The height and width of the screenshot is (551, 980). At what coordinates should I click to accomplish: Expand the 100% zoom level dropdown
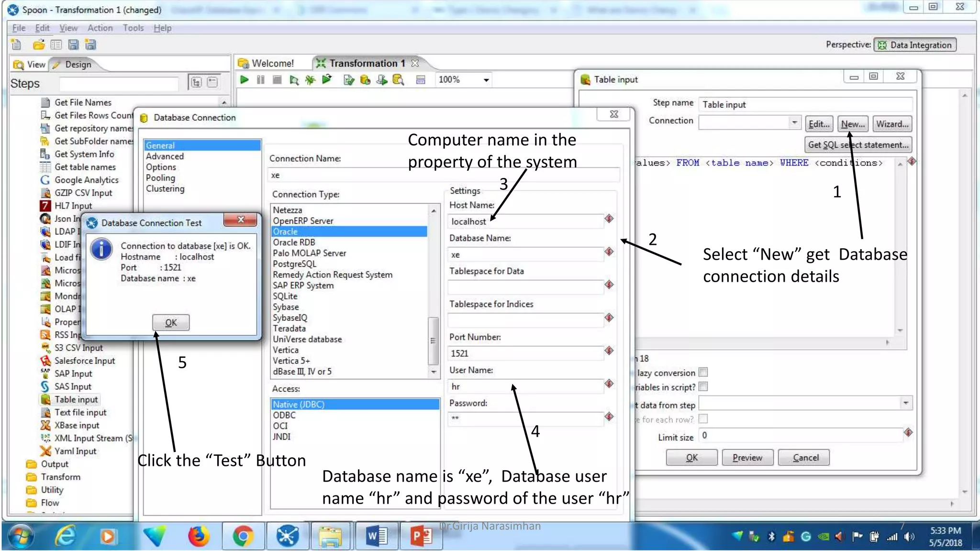486,80
